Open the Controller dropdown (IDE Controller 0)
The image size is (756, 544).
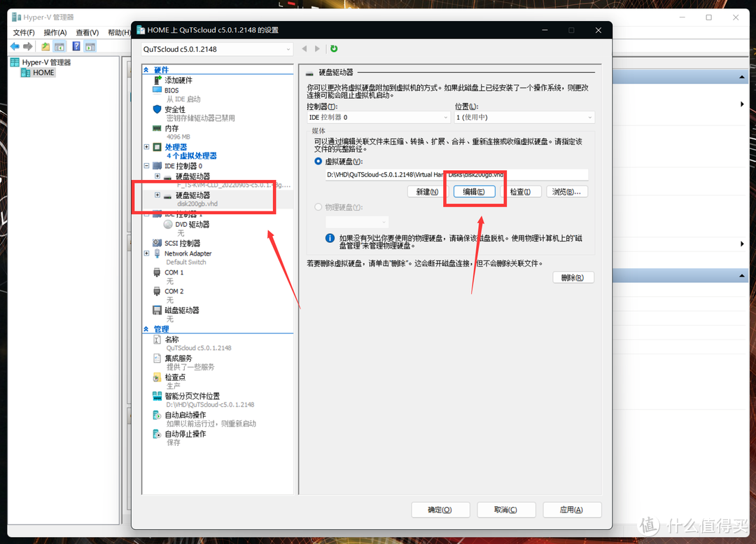pos(378,117)
